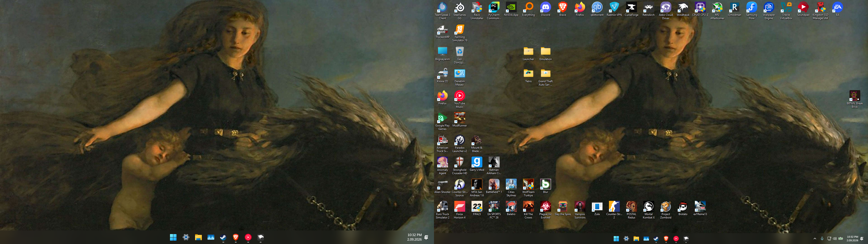Select the Windhawk desktop shortcut
868x244 pixels.
click(683, 9)
